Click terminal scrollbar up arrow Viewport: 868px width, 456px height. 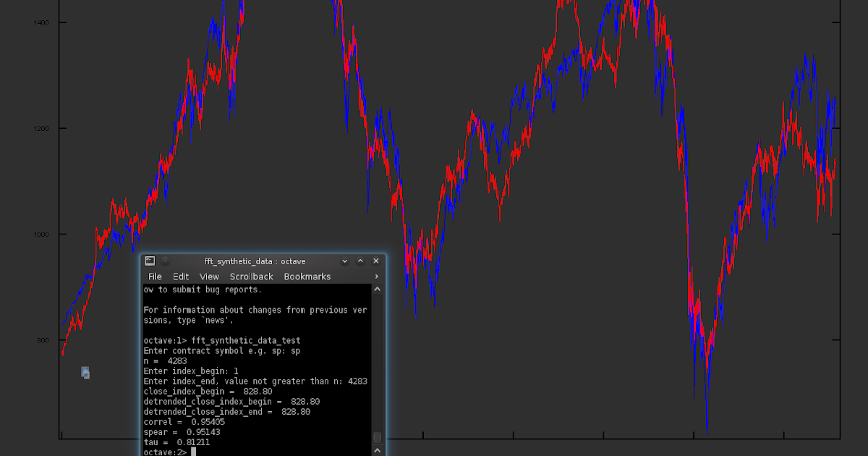(x=377, y=290)
